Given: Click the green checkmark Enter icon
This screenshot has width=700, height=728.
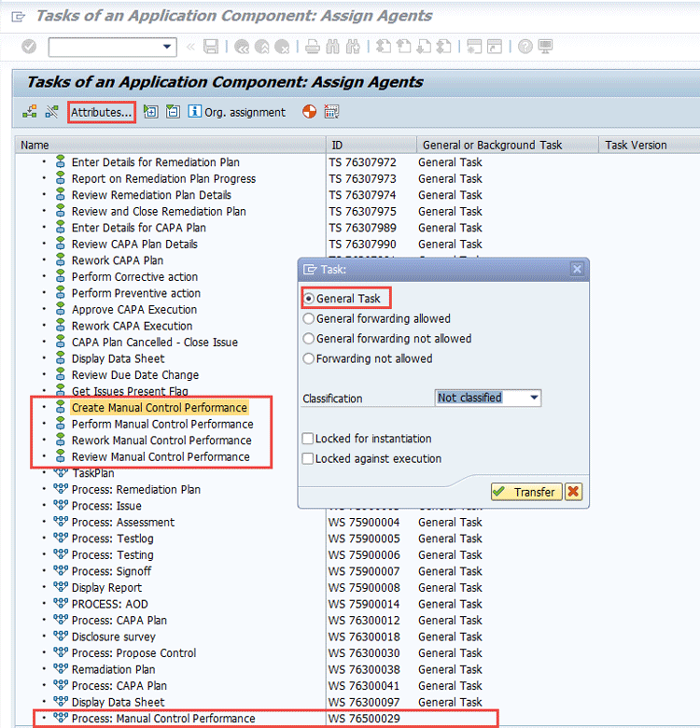Looking at the screenshot, I should (29, 47).
